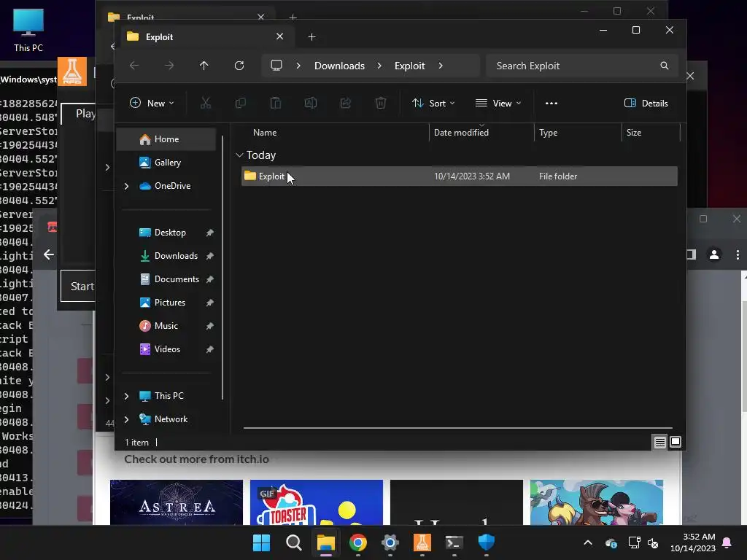Click the Rename toolbar icon

(x=311, y=103)
